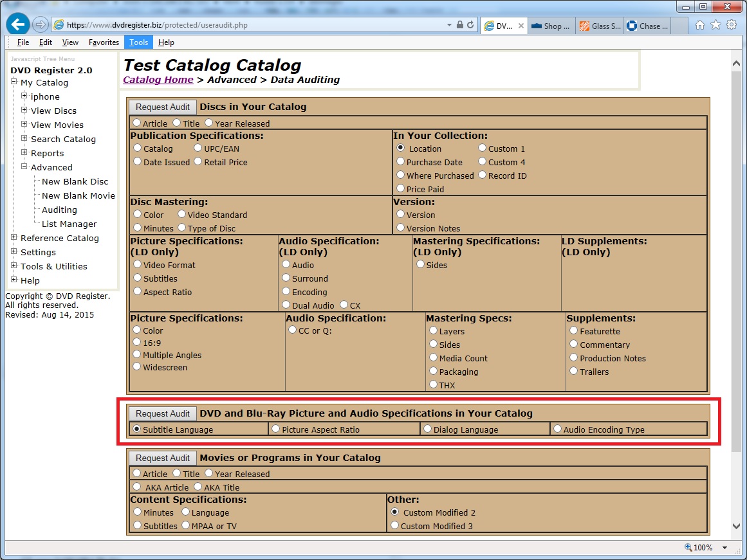Select the UPC/EAN radio button

[198, 148]
